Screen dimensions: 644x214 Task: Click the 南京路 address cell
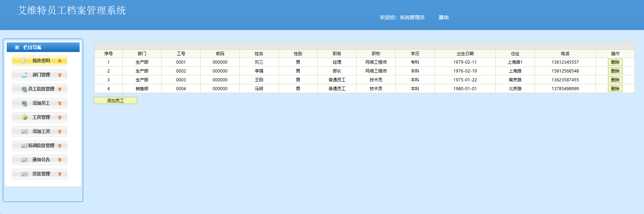click(x=515, y=80)
